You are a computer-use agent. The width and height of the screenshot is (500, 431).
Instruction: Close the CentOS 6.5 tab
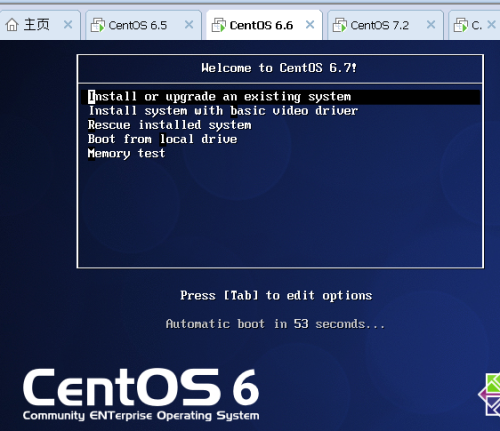(x=189, y=25)
